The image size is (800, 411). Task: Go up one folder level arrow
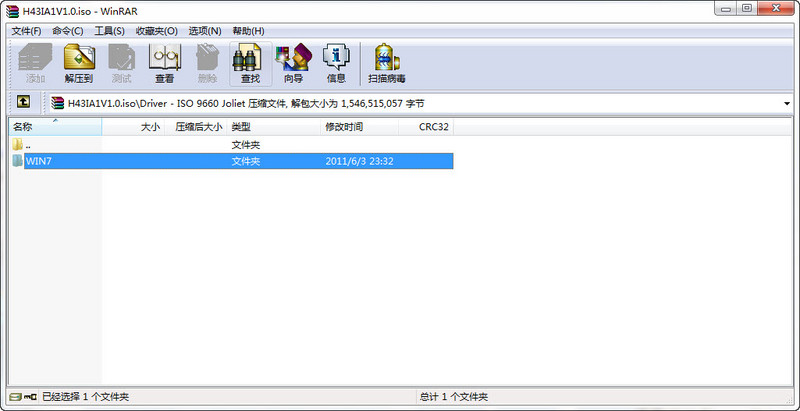tap(23, 102)
